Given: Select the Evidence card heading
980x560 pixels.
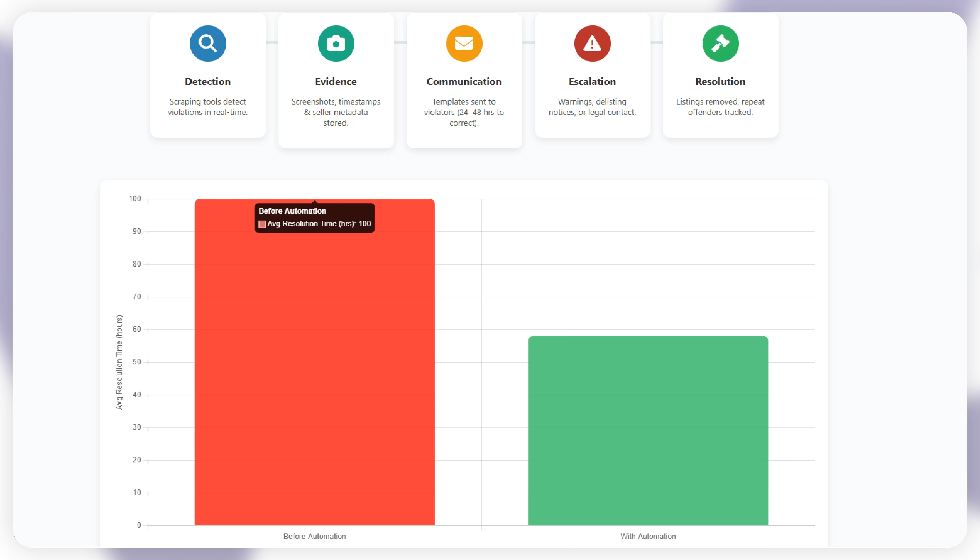Looking at the screenshot, I should (336, 82).
